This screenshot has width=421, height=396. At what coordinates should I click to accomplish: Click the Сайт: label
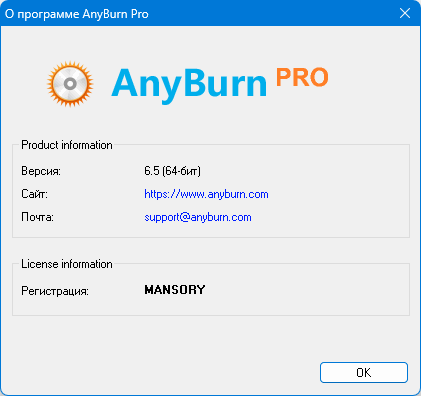[34, 194]
